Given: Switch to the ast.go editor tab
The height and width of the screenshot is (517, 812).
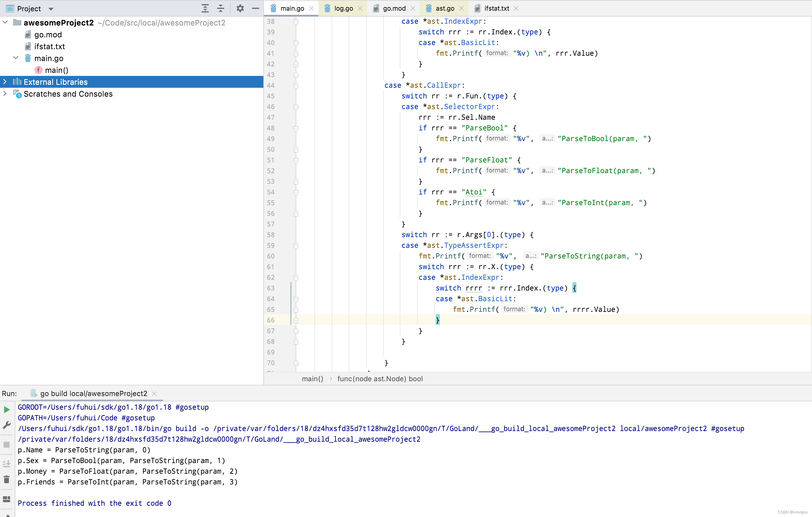Looking at the screenshot, I should tap(445, 8).
